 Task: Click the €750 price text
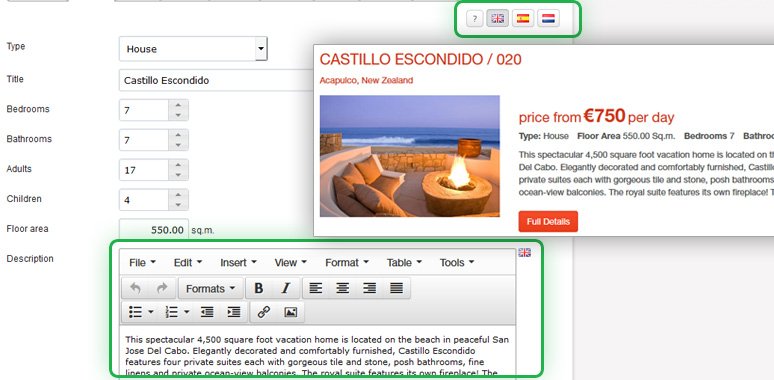605,116
